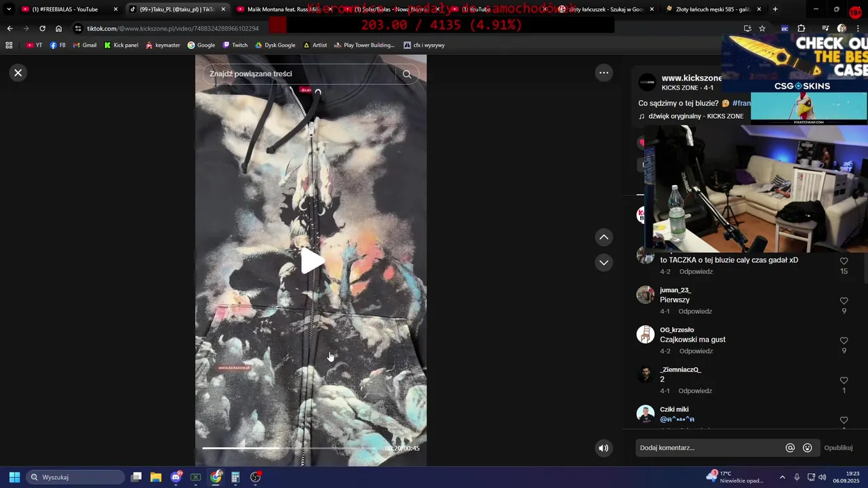This screenshot has width=868, height=488.
Task: Go to previous video with up arrow
Action: coord(604,237)
